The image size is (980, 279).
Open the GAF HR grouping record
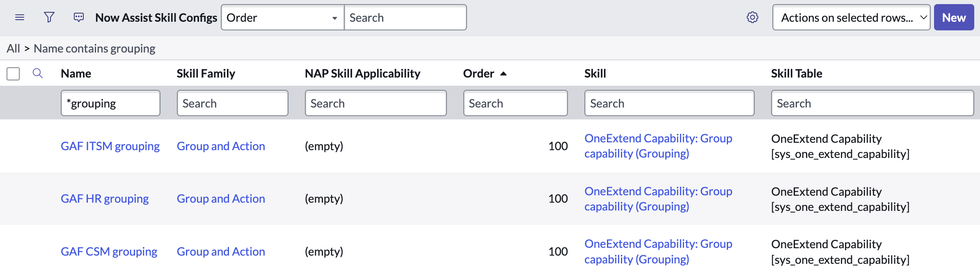105,199
